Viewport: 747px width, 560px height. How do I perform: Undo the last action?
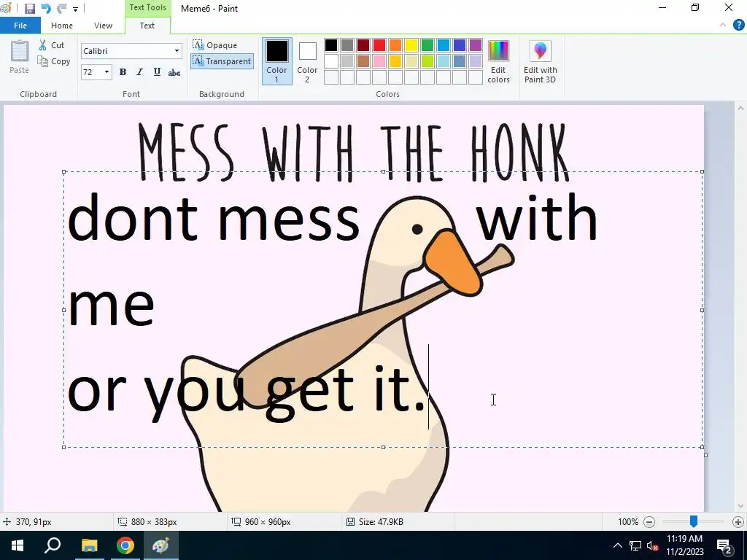(46, 9)
